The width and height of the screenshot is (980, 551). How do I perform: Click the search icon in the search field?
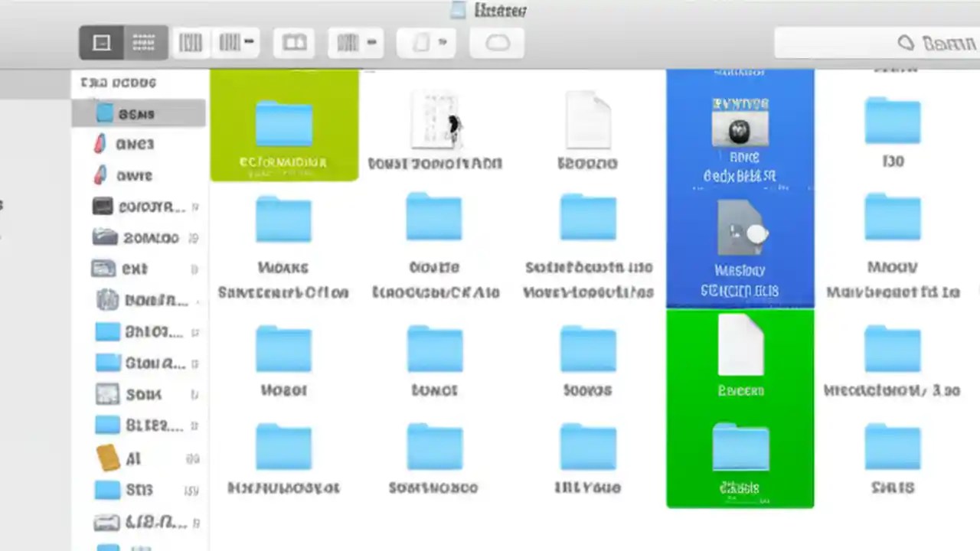point(906,43)
